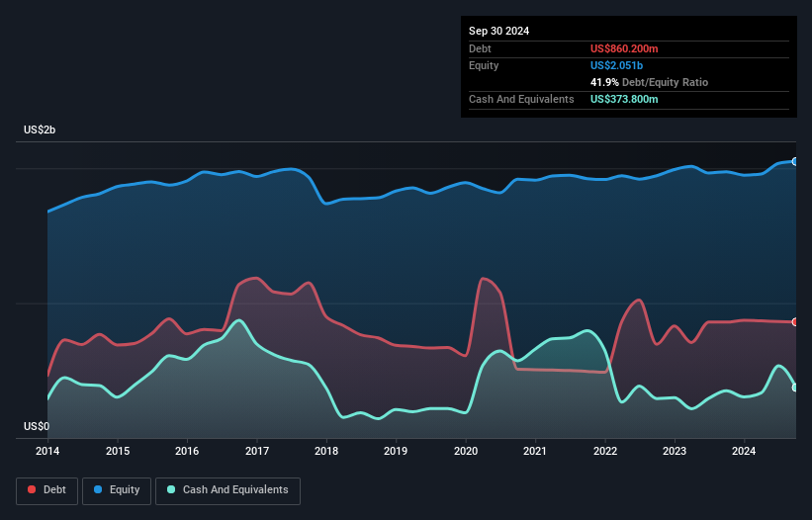Click the US$860.200m debt value
This screenshot has width=812, height=520.
click(x=624, y=48)
